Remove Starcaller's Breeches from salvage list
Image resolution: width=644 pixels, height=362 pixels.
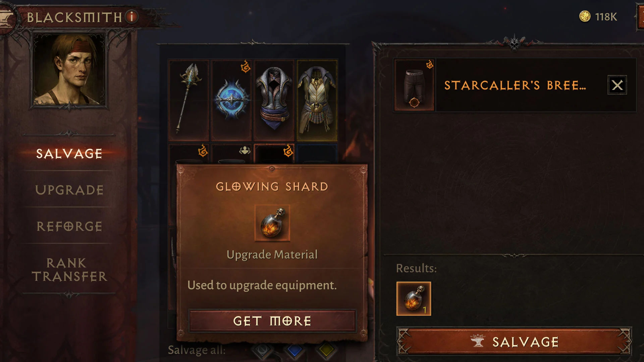617,85
